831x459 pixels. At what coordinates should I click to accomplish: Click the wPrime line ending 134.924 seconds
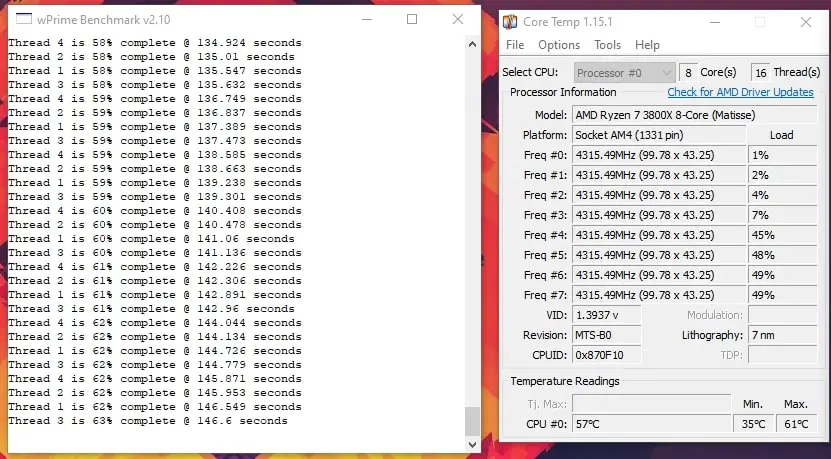tap(155, 43)
